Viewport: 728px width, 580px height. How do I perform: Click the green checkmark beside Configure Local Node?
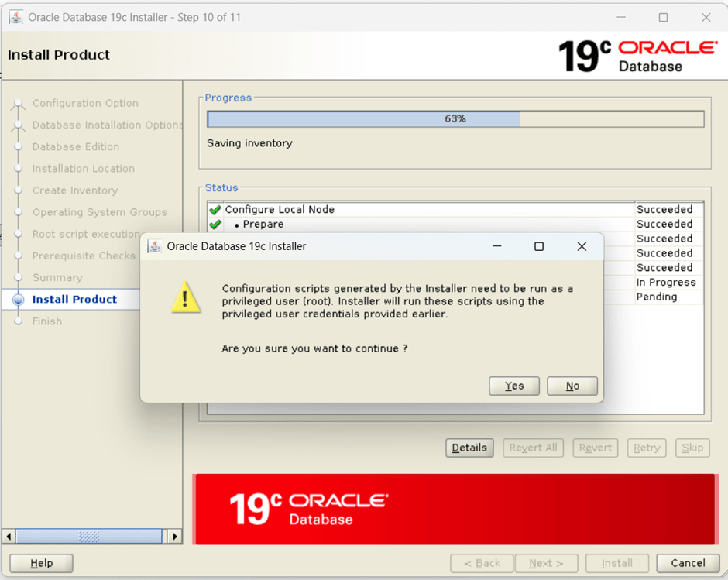(215, 210)
